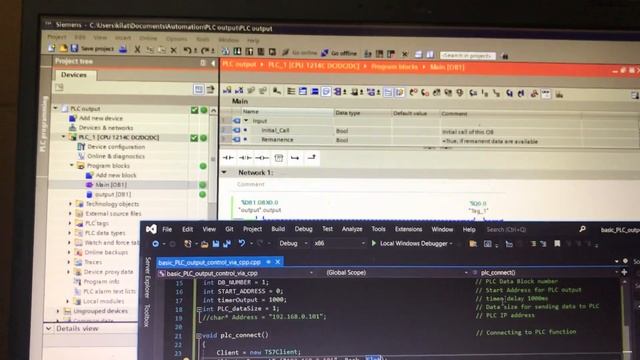The image size is (640, 360).
Task: Expand the Details view panel
Action: pos(49,328)
